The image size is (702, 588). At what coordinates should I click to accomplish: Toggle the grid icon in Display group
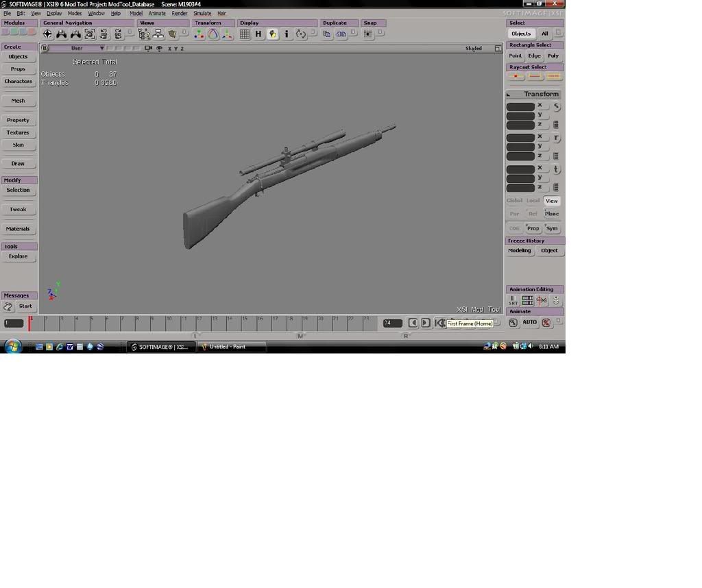(245, 34)
